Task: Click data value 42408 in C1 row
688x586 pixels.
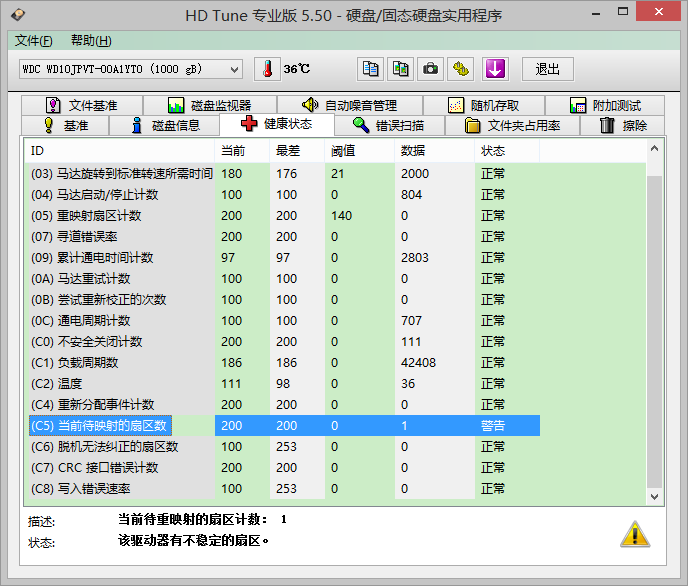Action: [x=418, y=363]
